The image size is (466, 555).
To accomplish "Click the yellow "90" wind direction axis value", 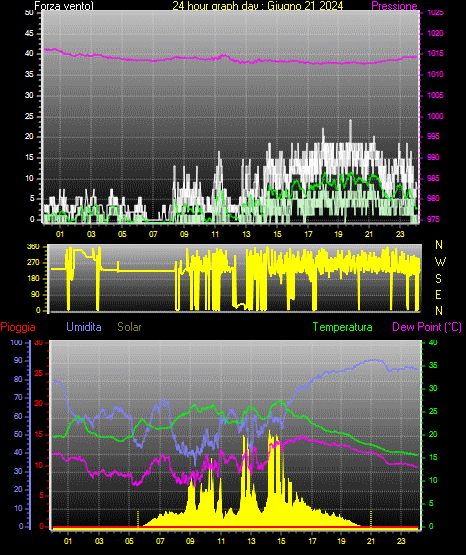I will tap(35, 294).
